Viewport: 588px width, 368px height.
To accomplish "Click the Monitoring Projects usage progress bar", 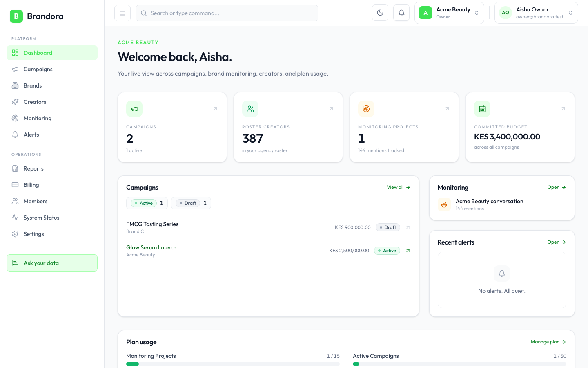I will tap(233, 364).
